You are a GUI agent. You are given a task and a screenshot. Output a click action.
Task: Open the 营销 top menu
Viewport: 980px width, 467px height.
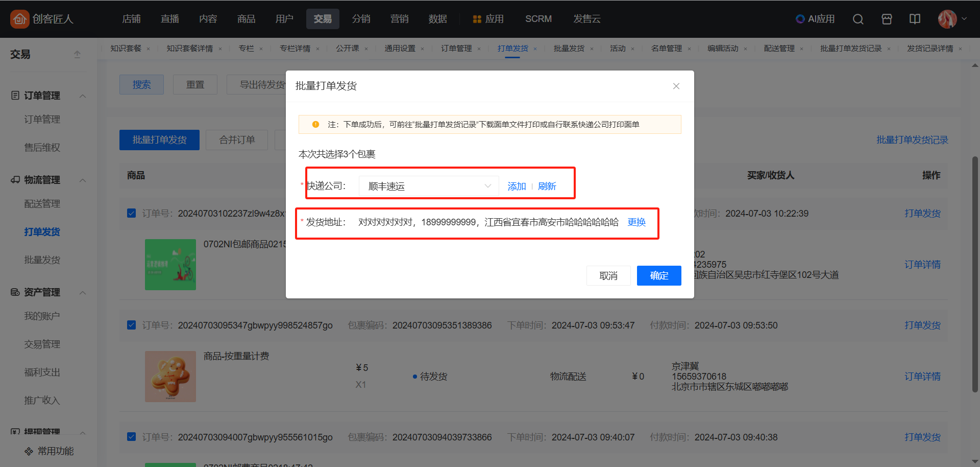point(399,19)
